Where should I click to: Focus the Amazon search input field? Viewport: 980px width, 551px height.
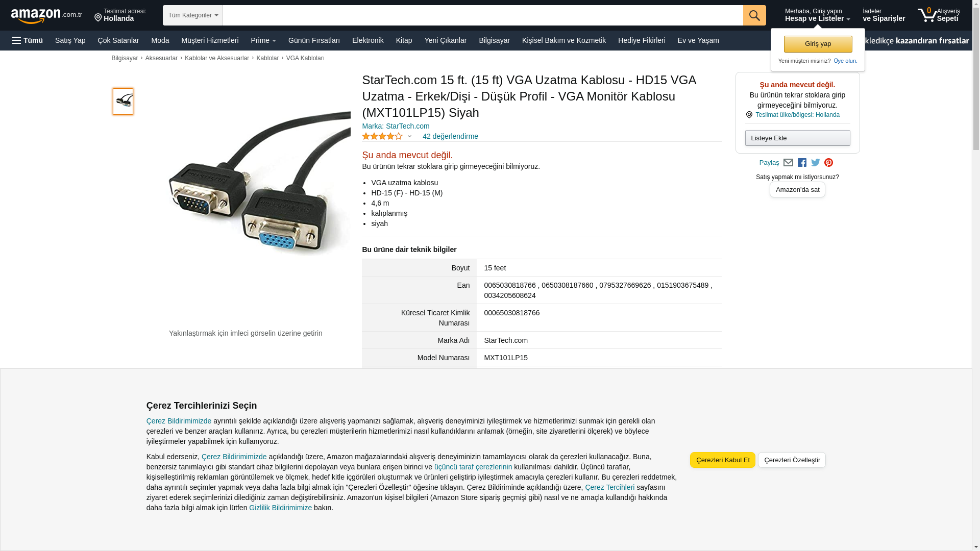pyautogui.click(x=483, y=15)
